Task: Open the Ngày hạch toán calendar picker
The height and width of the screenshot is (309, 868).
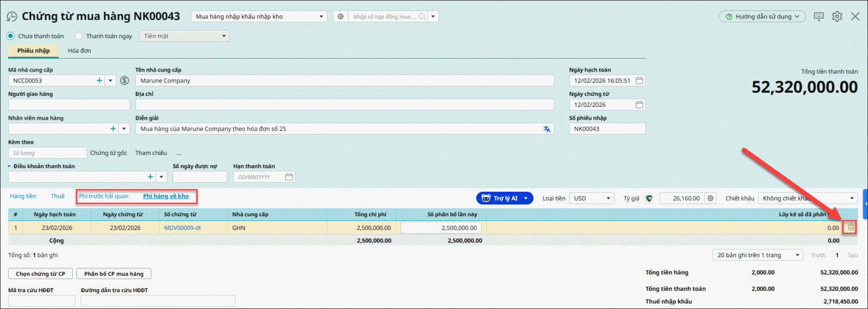Action: coord(640,81)
